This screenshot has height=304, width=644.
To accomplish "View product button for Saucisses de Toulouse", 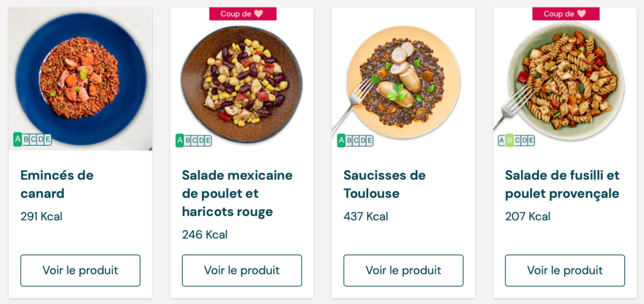I will point(403,270).
